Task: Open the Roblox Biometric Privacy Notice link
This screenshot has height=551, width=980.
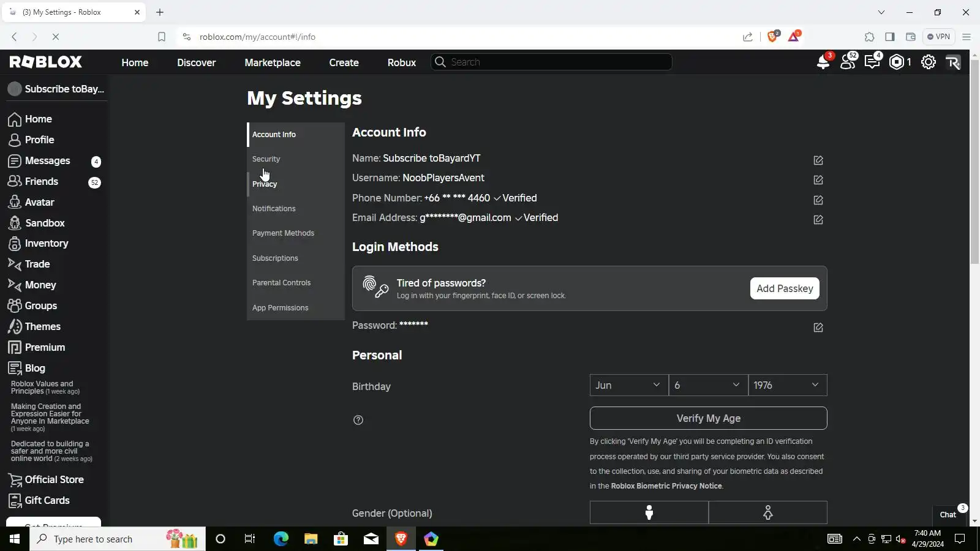Action: [666, 486]
